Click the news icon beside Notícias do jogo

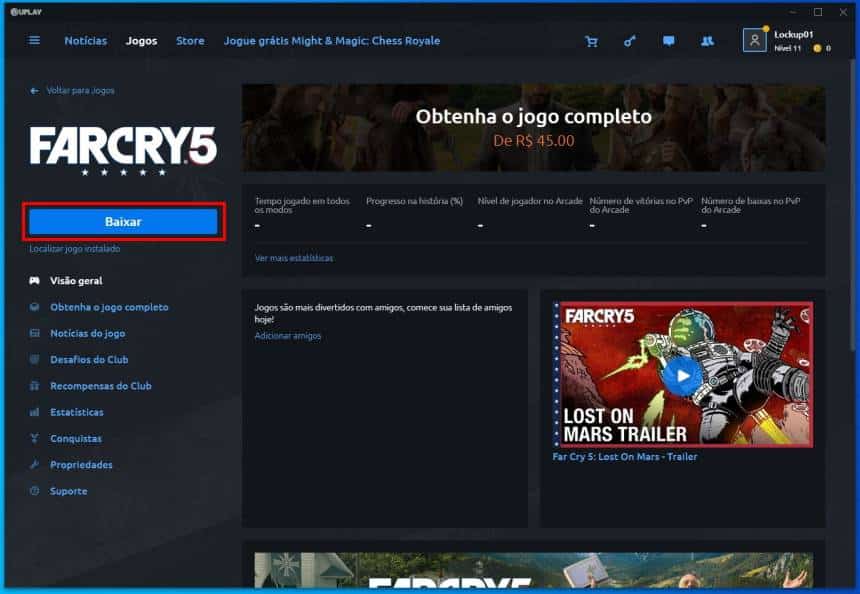[x=35, y=333]
